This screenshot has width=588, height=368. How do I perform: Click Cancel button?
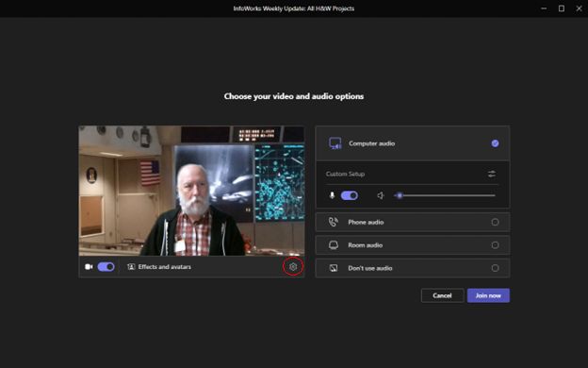443,295
